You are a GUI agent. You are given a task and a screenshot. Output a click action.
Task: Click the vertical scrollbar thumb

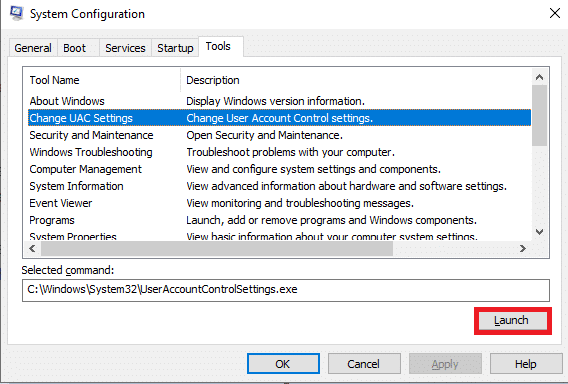[539, 116]
